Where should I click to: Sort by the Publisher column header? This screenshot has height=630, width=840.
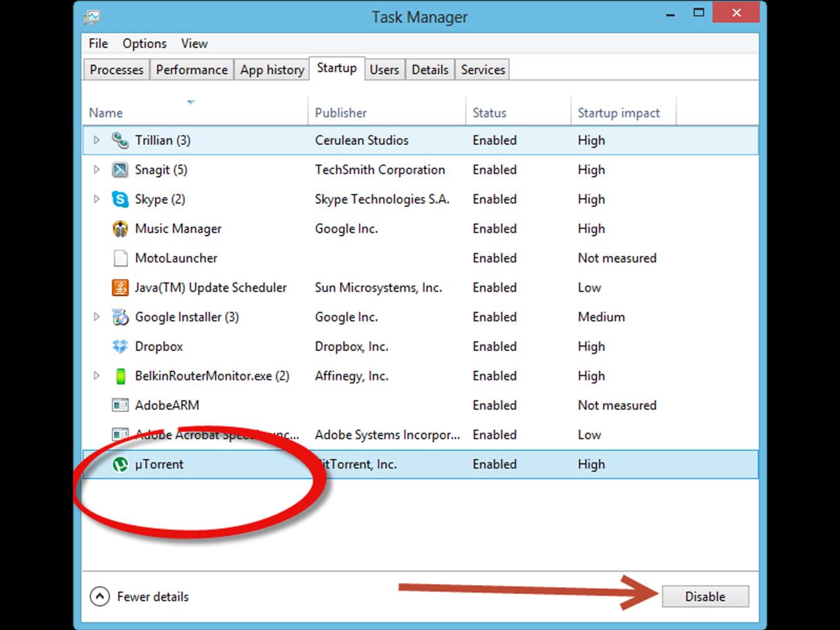pos(387,112)
